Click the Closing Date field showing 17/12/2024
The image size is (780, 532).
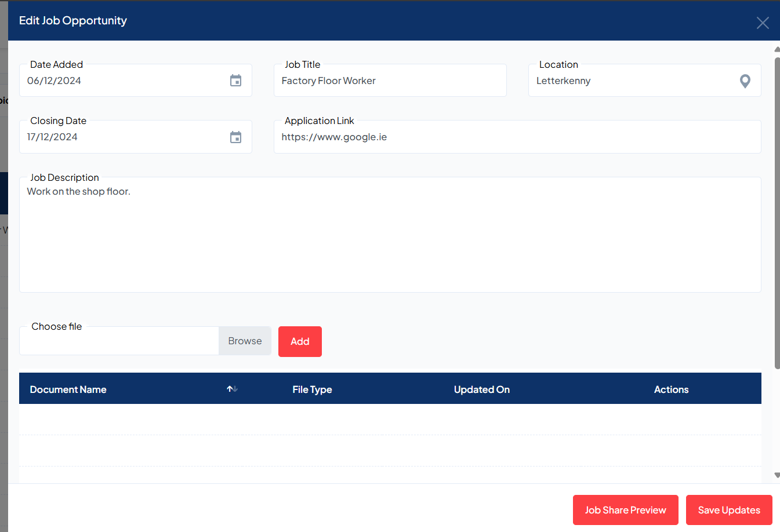(136, 137)
